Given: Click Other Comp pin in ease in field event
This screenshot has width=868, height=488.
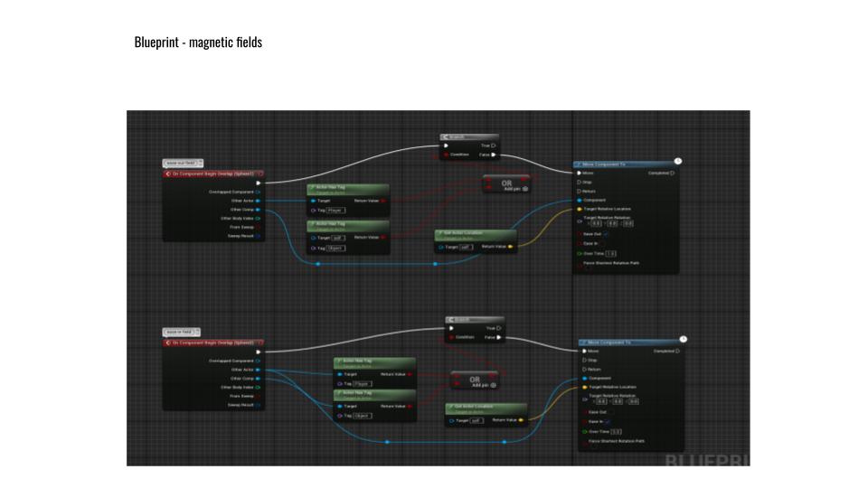Looking at the screenshot, I should [x=258, y=378].
